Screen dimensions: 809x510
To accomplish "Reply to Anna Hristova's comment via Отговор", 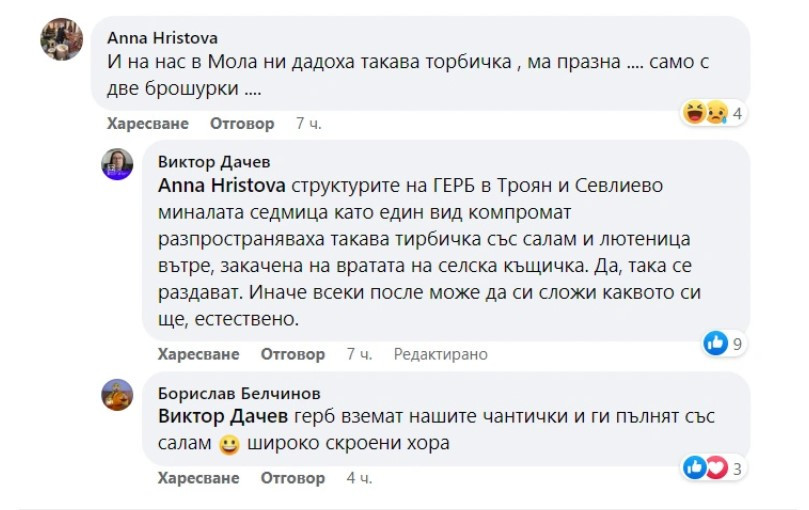I will (x=241, y=124).
